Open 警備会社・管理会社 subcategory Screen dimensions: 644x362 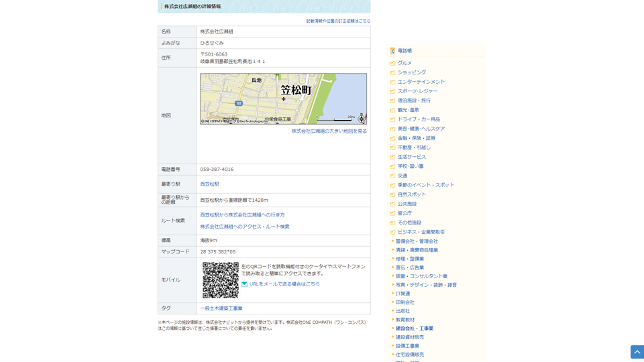tap(416, 241)
